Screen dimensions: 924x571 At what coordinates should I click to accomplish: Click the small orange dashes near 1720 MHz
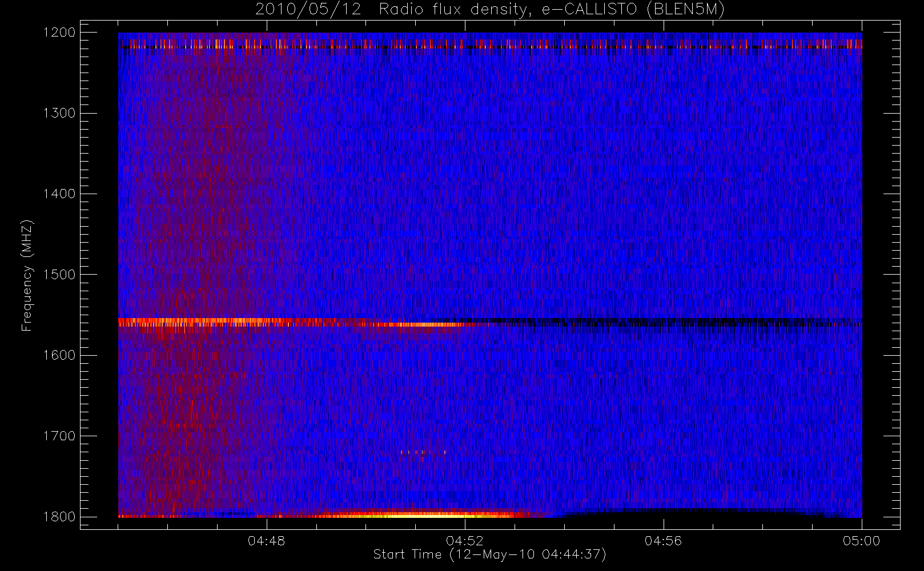coord(424,452)
